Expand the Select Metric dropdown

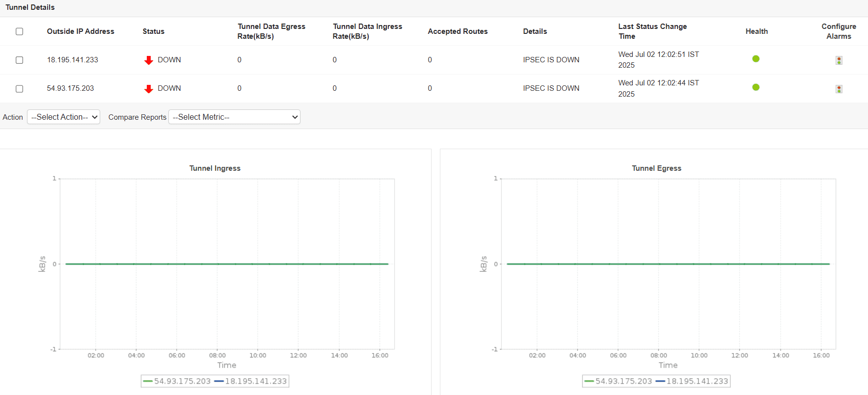[x=234, y=117]
